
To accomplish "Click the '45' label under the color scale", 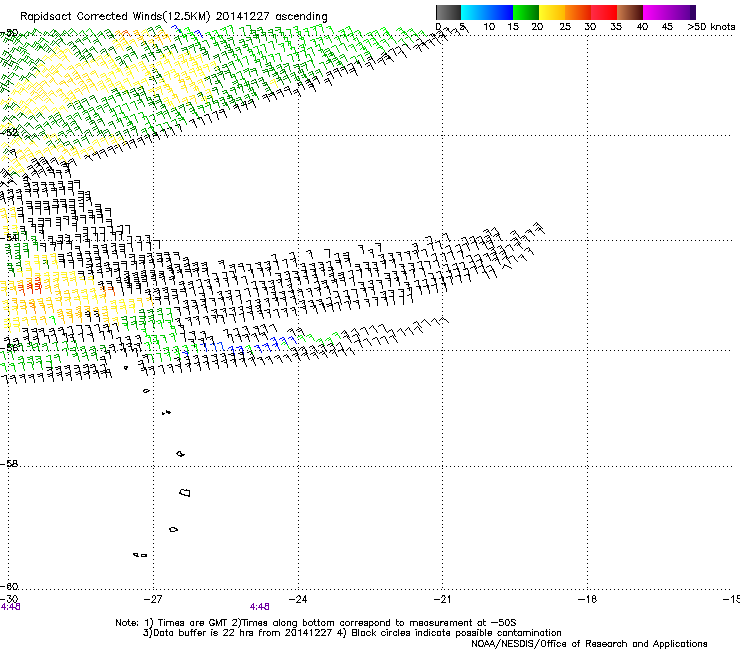I will click(x=667, y=27).
